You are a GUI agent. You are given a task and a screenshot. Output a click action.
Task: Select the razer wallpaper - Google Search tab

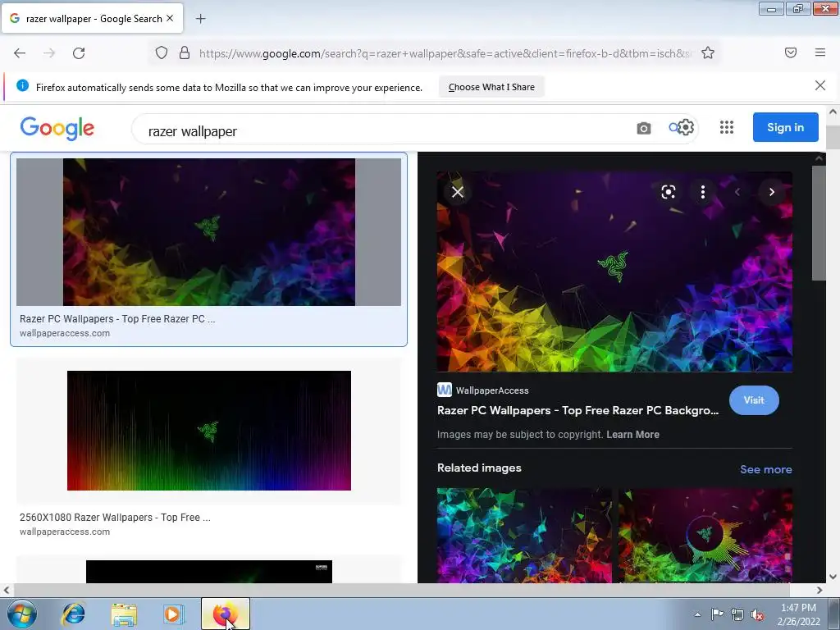tap(94, 19)
